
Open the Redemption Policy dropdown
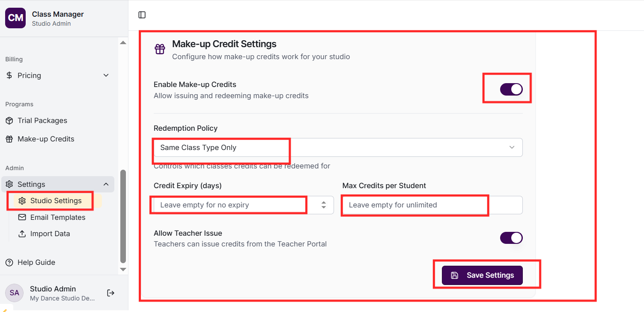click(338, 147)
